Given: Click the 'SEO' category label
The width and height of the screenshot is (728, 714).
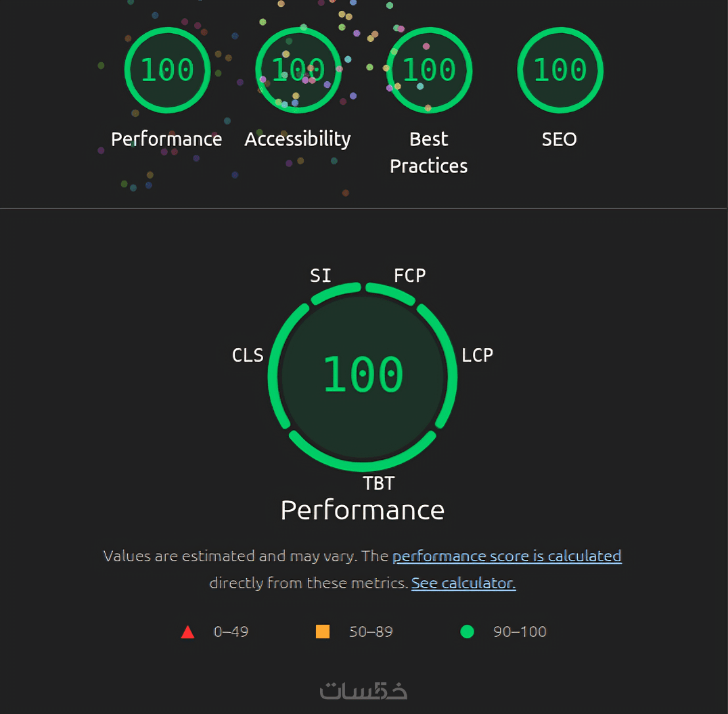Looking at the screenshot, I should tap(560, 139).
